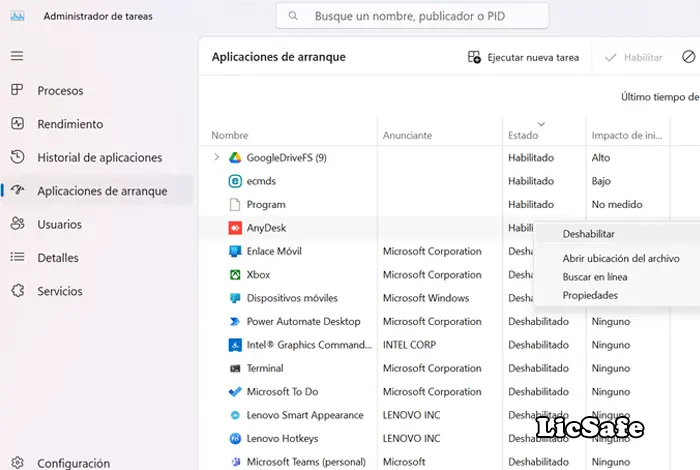Viewport: 700px width, 470px height.
Task: Click the Program blank file icon
Action: click(x=235, y=204)
